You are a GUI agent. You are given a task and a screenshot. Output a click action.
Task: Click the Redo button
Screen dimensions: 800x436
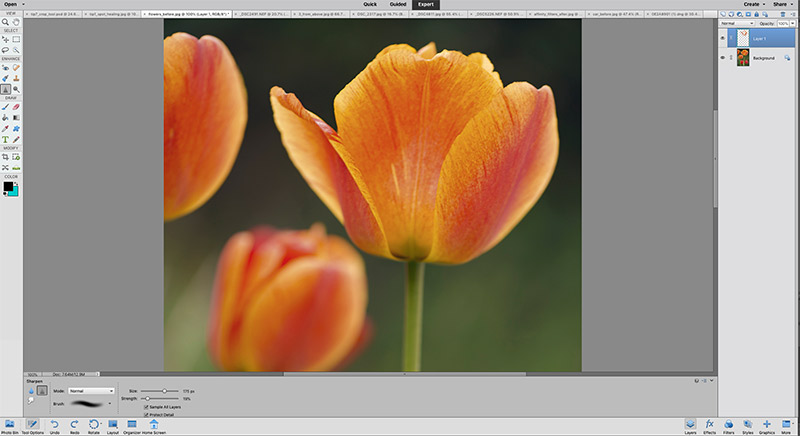point(74,426)
